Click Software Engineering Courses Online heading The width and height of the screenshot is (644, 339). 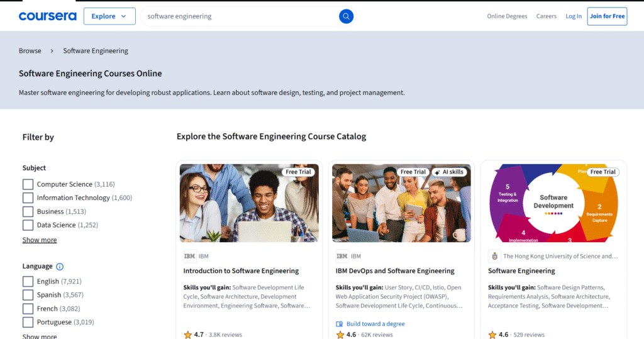(91, 74)
